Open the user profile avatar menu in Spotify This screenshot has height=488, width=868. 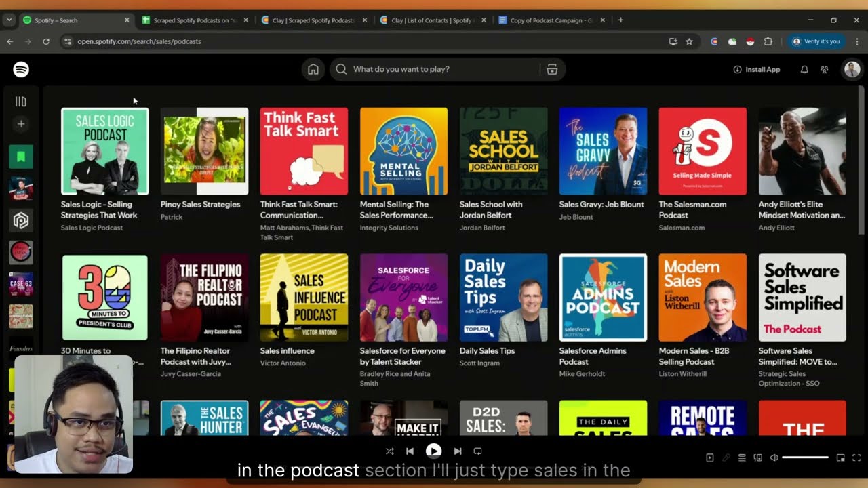(x=852, y=69)
